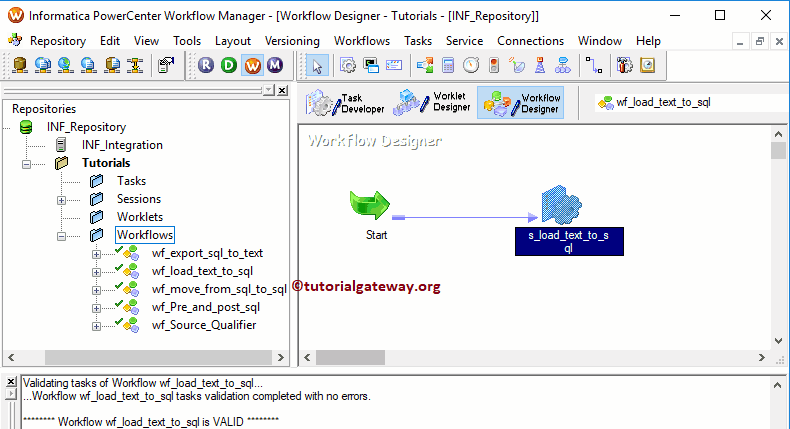The width and height of the screenshot is (790, 429).
Task: Open the Connections menu
Action: 531,41
